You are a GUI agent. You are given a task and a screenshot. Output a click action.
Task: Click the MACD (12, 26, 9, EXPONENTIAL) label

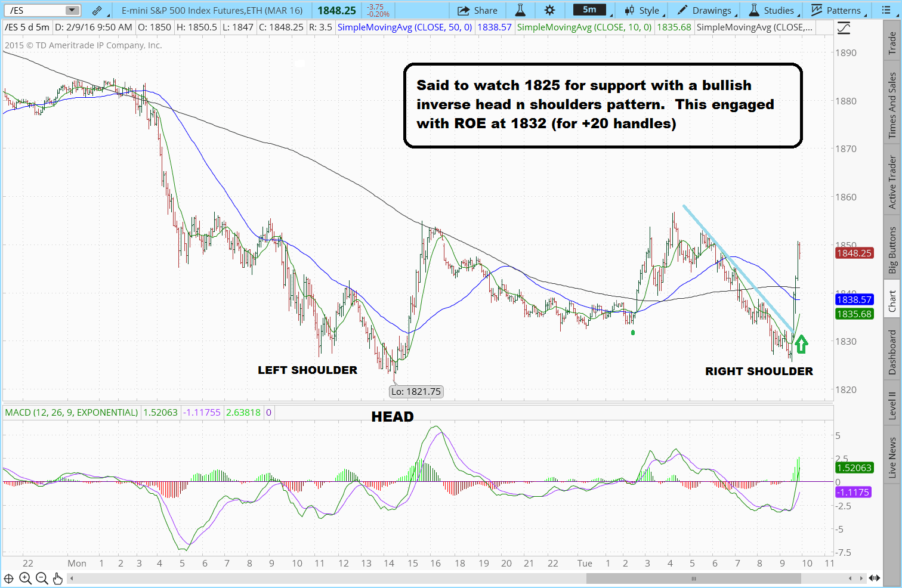click(72, 412)
